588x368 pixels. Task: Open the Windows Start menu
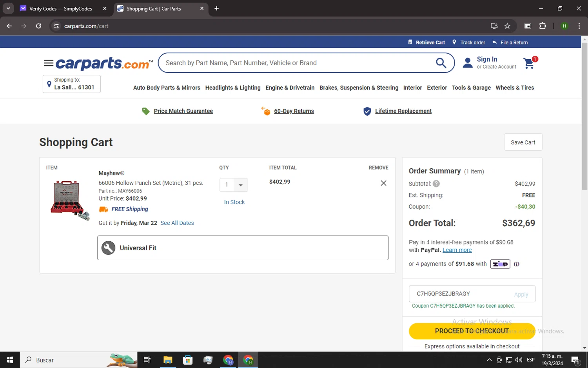(10, 360)
